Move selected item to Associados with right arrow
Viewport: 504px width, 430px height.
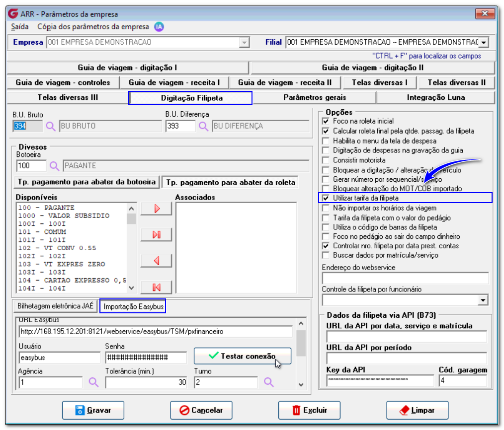click(x=156, y=209)
